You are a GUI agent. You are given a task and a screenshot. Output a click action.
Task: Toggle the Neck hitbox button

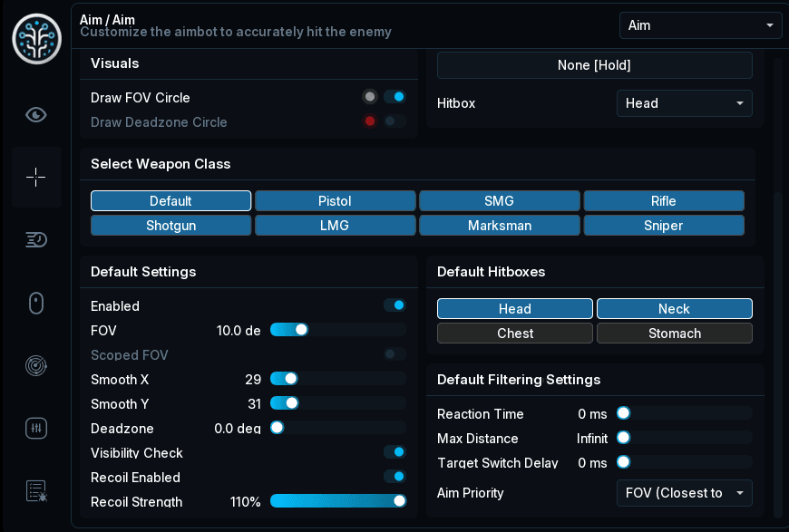(674, 309)
